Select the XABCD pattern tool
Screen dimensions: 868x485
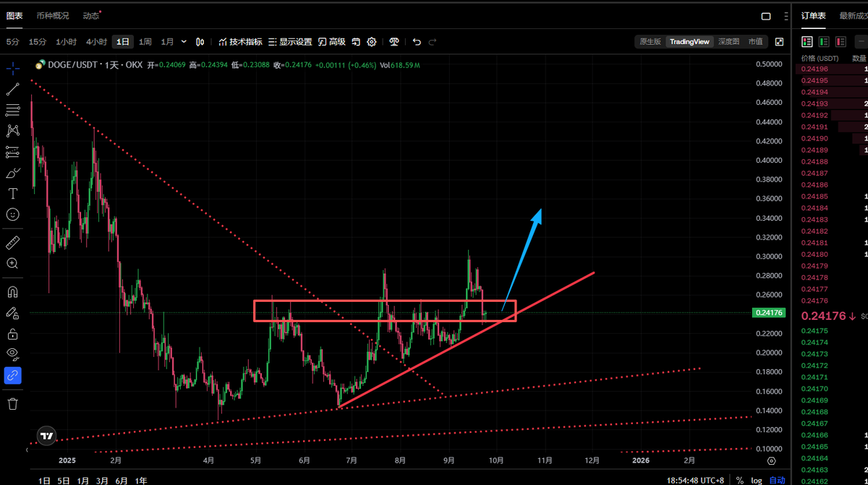coord(13,131)
